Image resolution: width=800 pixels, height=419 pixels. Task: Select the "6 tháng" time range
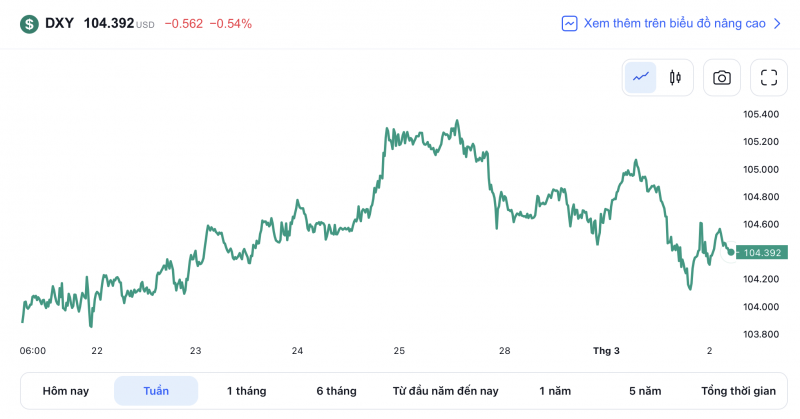(x=336, y=391)
